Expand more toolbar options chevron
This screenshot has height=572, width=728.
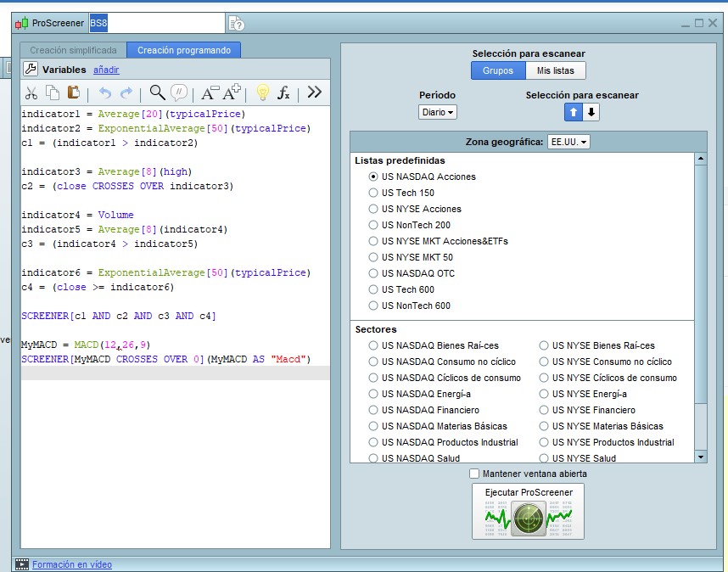click(314, 93)
